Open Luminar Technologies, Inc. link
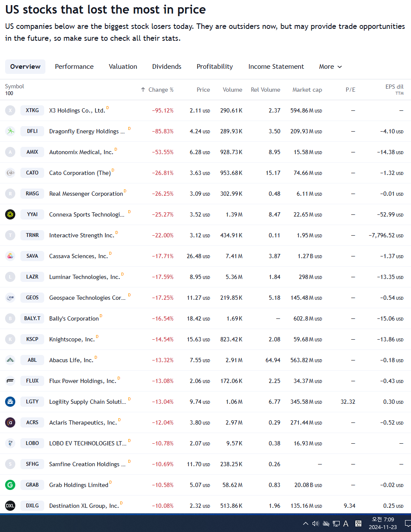Screen dimensions: 411x532 [x=84, y=277]
